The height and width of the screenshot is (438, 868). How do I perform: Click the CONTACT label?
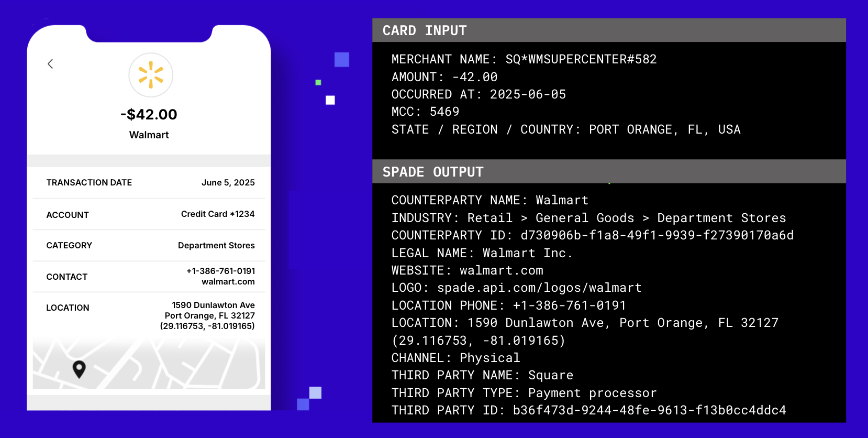pyautogui.click(x=67, y=277)
